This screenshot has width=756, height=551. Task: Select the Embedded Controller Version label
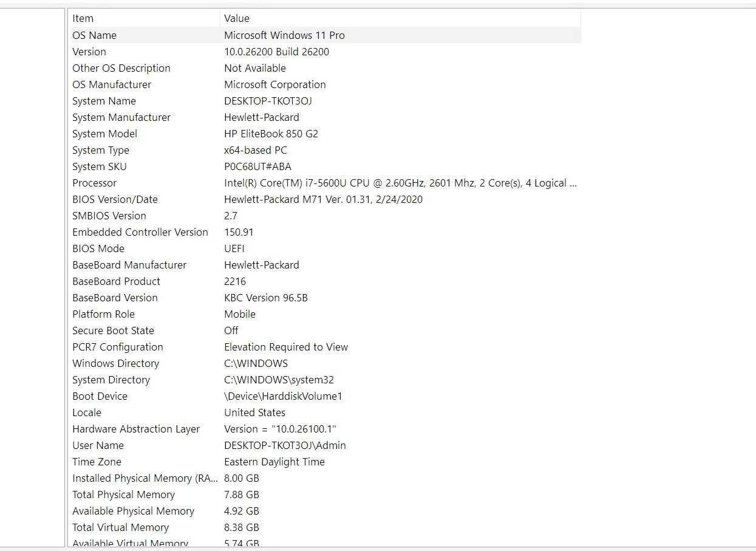click(140, 232)
